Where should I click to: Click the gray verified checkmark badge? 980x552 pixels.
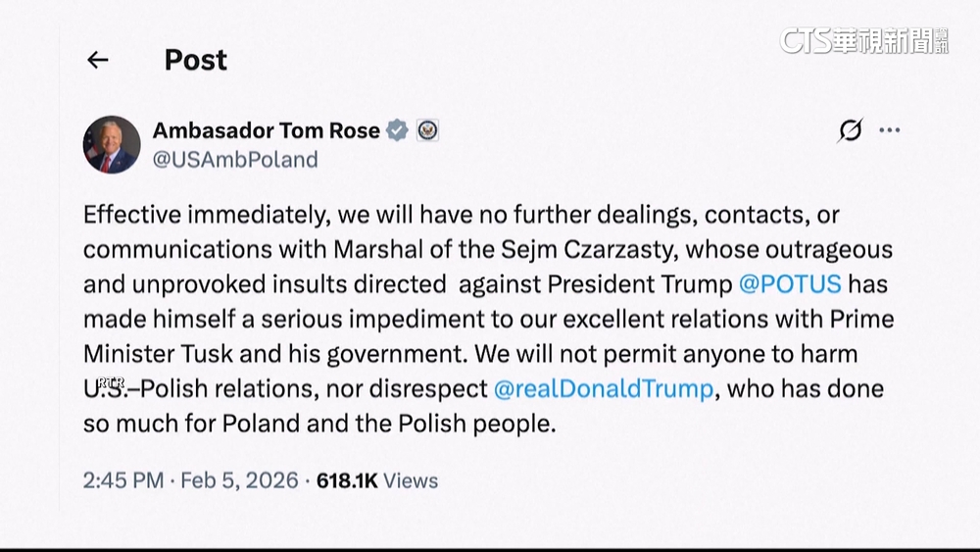pos(397,130)
